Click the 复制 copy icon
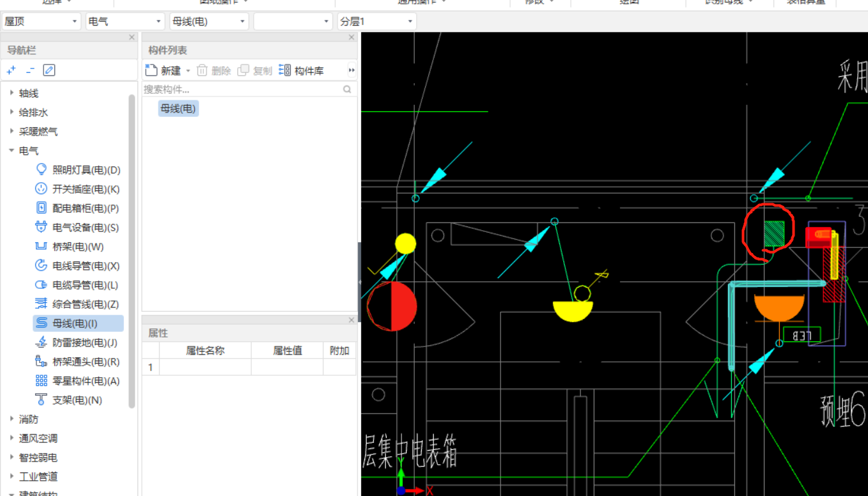This screenshot has width=868, height=496. pos(243,70)
